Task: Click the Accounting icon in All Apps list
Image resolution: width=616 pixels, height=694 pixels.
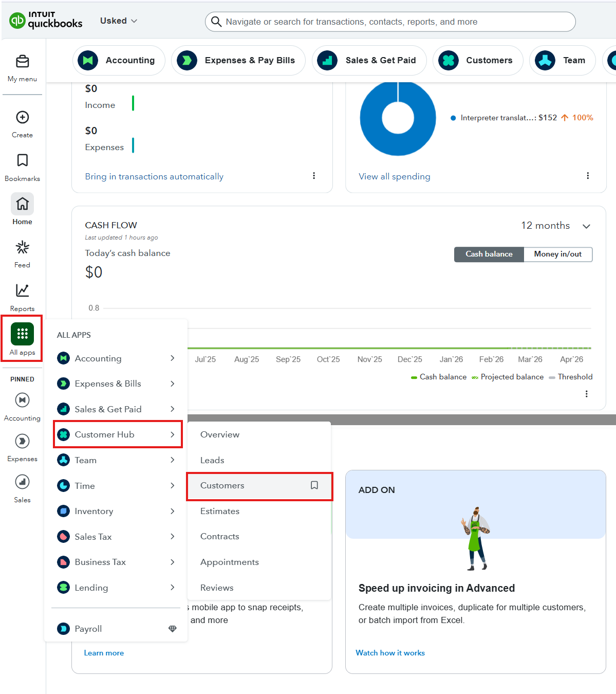Action: click(64, 358)
